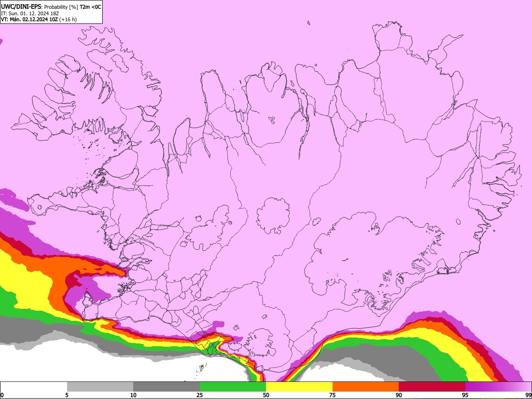Click the legend value '5'
532x399 pixels.
[67, 395]
